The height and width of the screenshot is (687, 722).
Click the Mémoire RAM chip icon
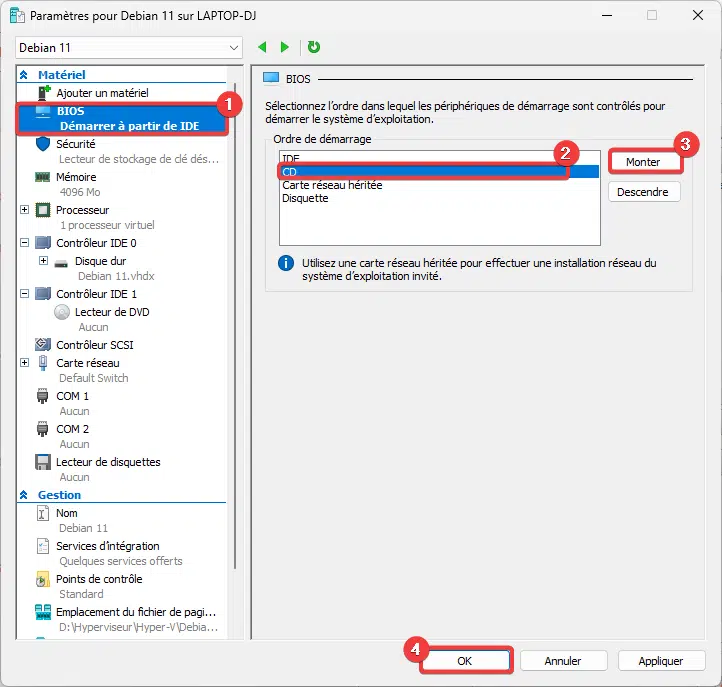point(43,177)
